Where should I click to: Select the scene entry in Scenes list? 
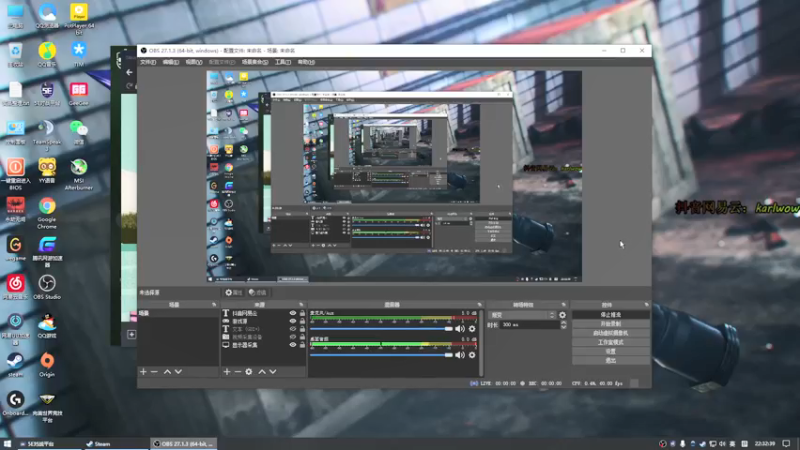coord(178,313)
